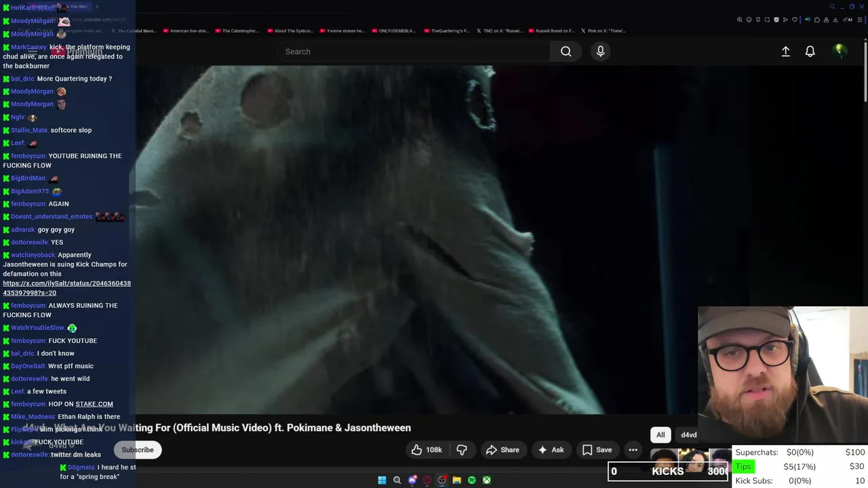Click the browser send/flow arrow icon

tap(785, 20)
